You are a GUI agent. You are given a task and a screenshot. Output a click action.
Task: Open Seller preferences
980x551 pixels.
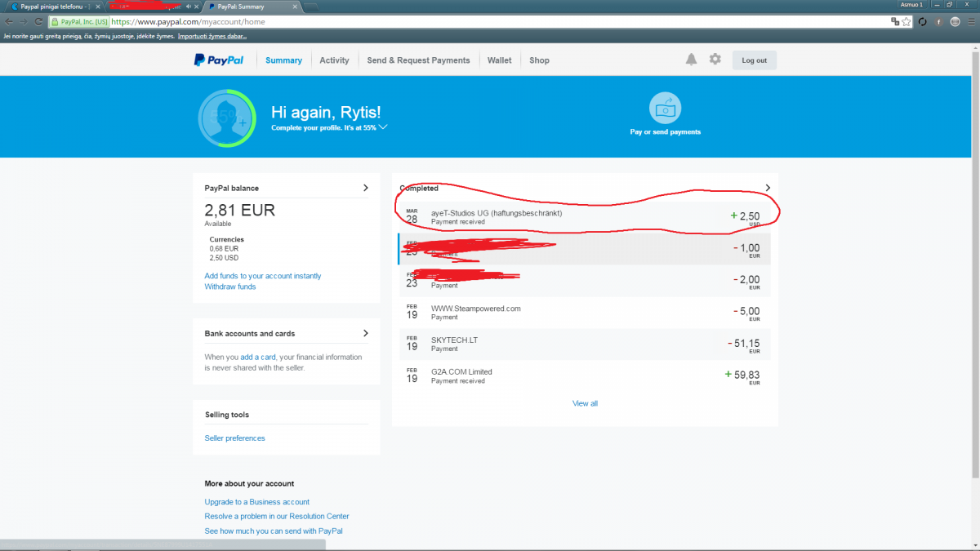pyautogui.click(x=235, y=438)
